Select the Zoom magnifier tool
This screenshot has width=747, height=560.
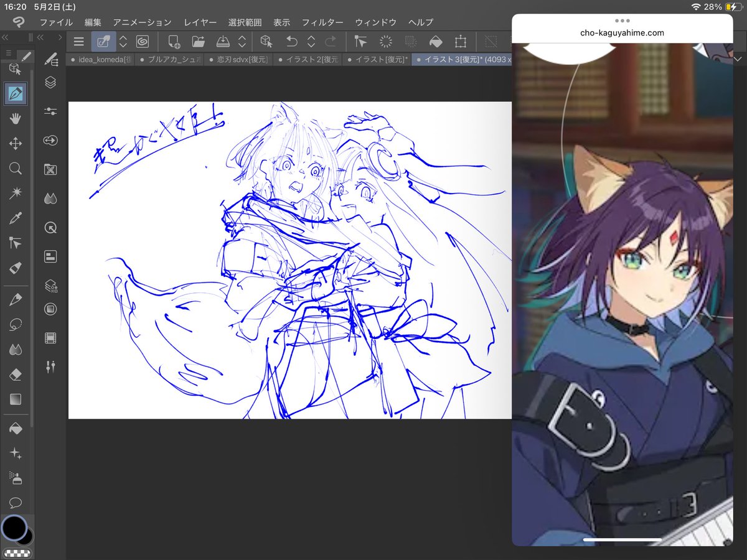pyautogui.click(x=16, y=168)
